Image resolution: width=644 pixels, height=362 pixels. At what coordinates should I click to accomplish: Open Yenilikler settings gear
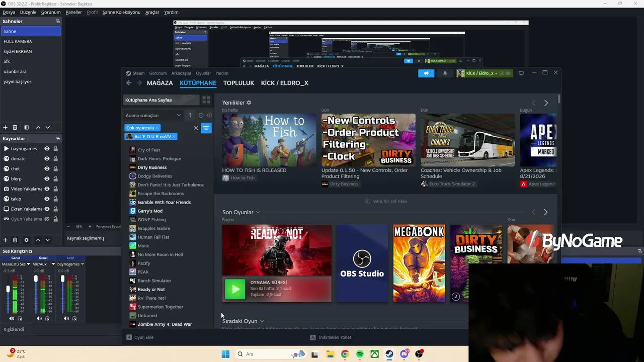click(249, 103)
